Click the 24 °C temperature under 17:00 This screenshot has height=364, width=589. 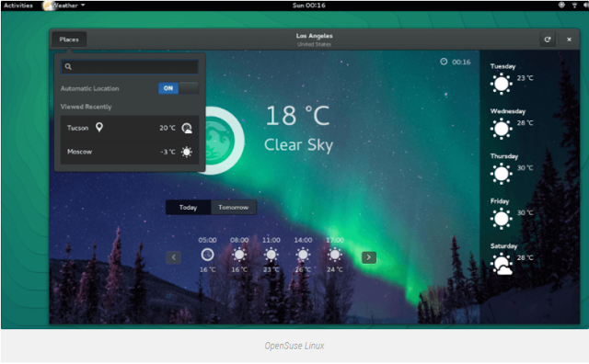click(335, 269)
